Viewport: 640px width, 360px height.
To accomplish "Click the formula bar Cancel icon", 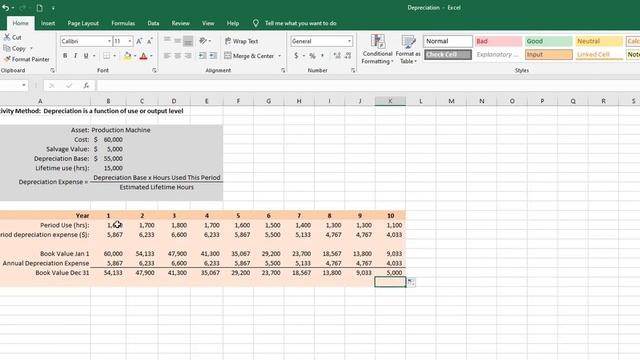I will click(51, 85).
